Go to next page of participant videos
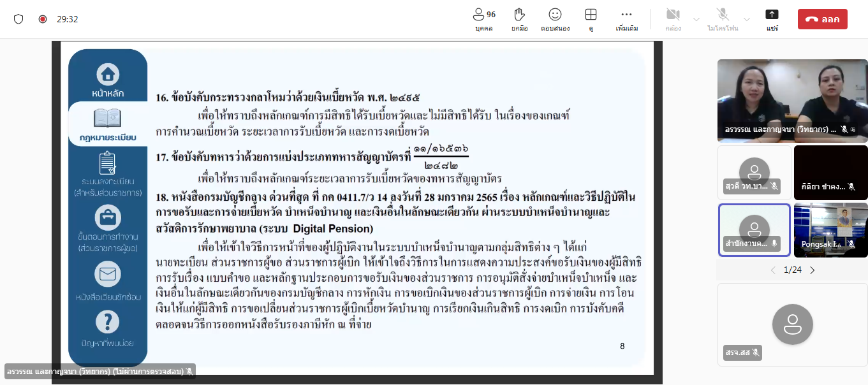868x385 pixels. tap(813, 270)
